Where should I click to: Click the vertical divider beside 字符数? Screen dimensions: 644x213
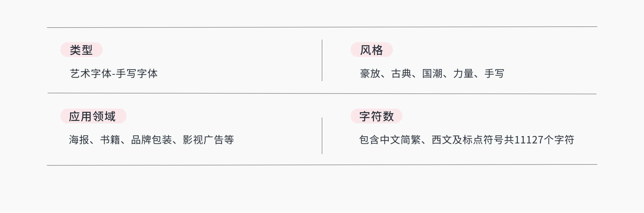[x=322, y=136]
